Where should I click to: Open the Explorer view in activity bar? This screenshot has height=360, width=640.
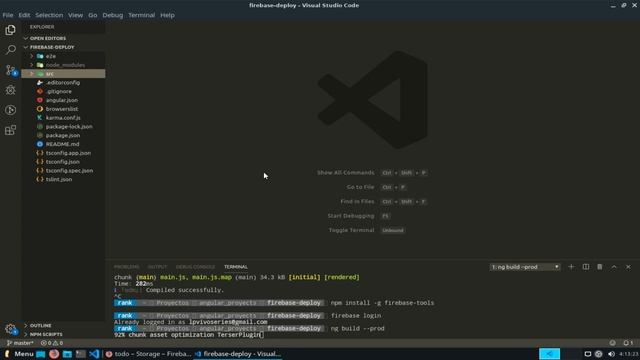pos(11,30)
